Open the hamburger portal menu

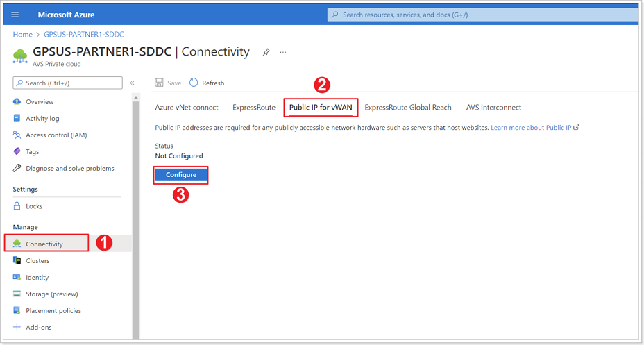(15, 15)
